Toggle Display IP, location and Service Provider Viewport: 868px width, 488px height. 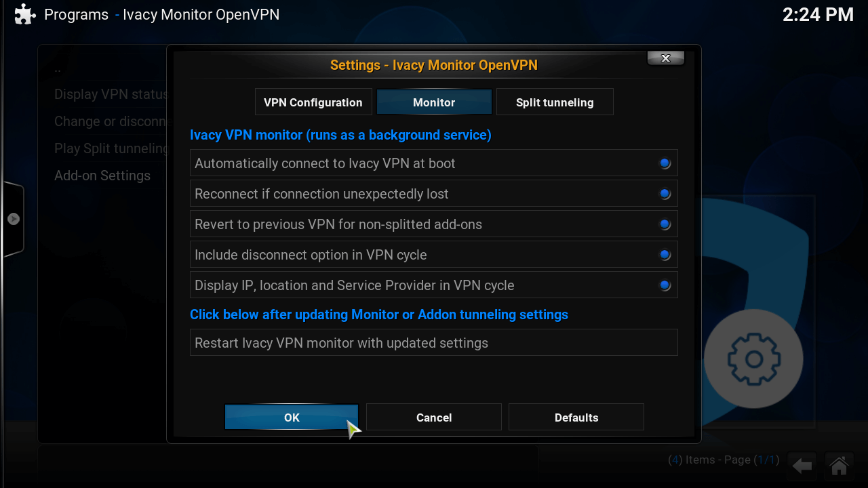point(434,285)
